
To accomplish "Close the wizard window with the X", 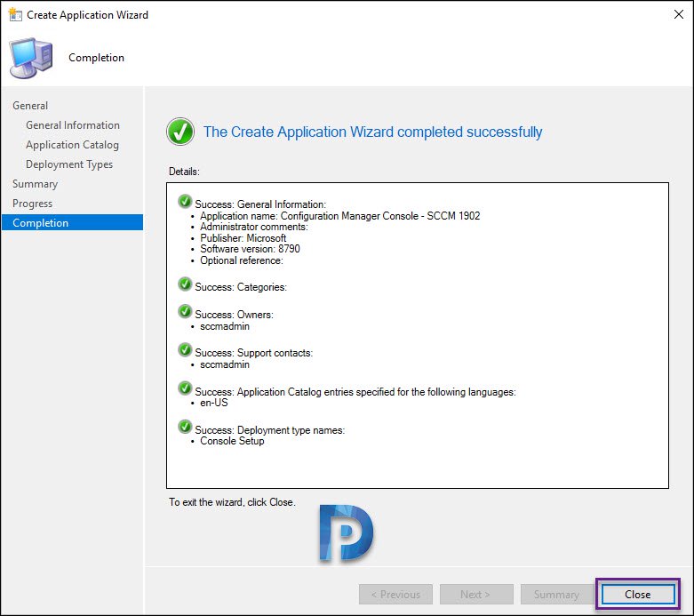I will [x=679, y=14].
